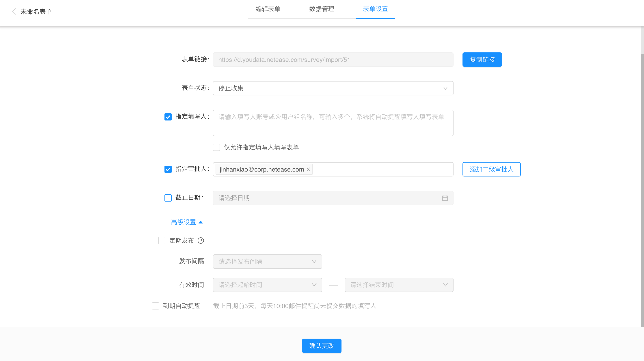Enable 仅允许指定填写人填写表单 checkbox
Image resolution: width=644 pixels, height=361 pixels.
216,147
